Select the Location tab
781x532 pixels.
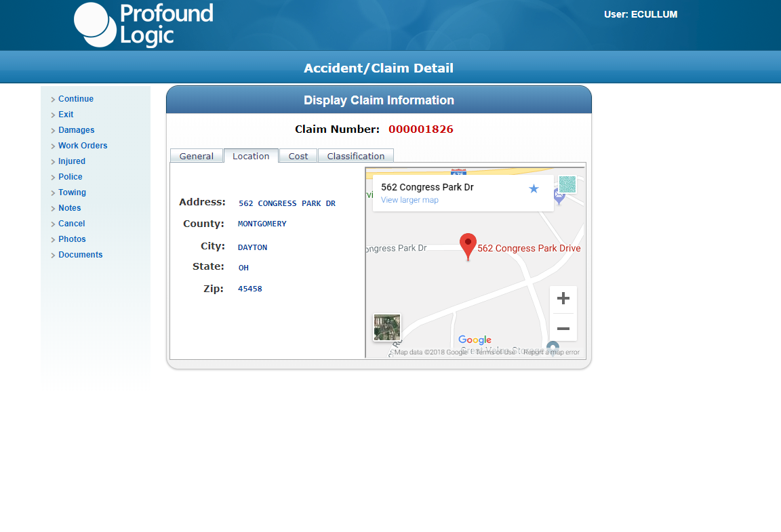(x=251, y=156)
